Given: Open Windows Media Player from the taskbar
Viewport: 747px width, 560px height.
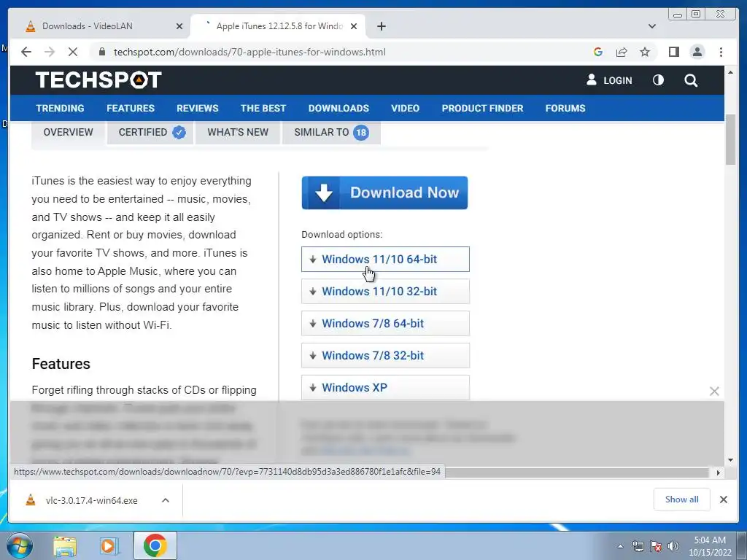Looking at the screenshot, I should (109, 545).
